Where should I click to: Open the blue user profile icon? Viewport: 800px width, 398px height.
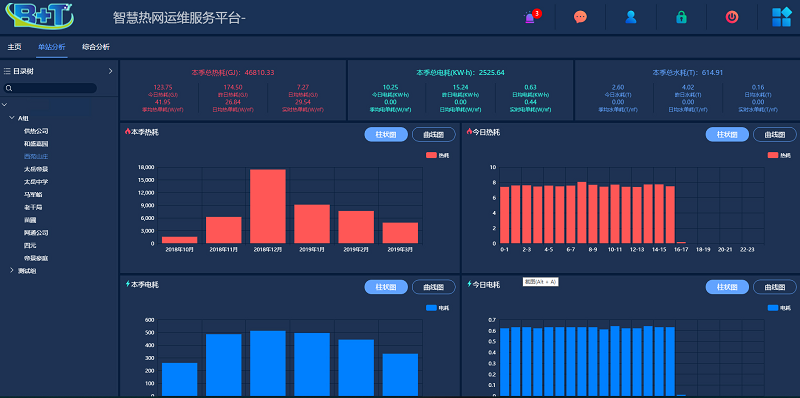pyautogui.click(x=631, y=17)
